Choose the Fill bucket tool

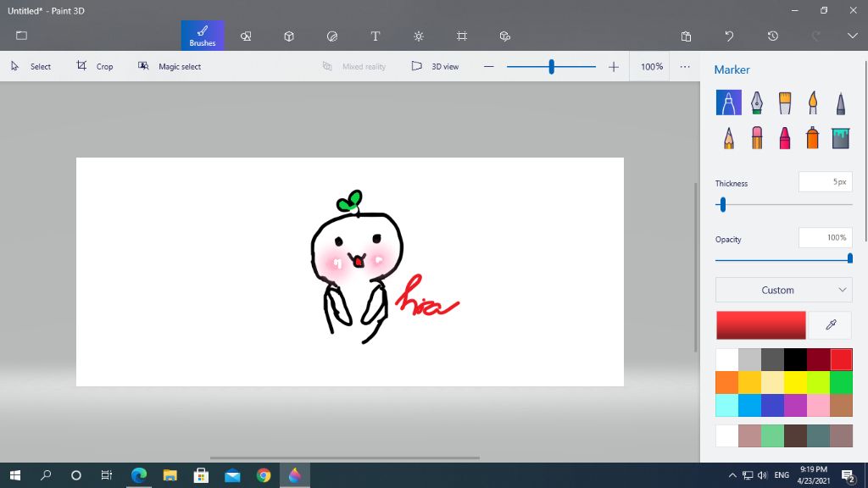pyautogui.click(x=841, y=138)
